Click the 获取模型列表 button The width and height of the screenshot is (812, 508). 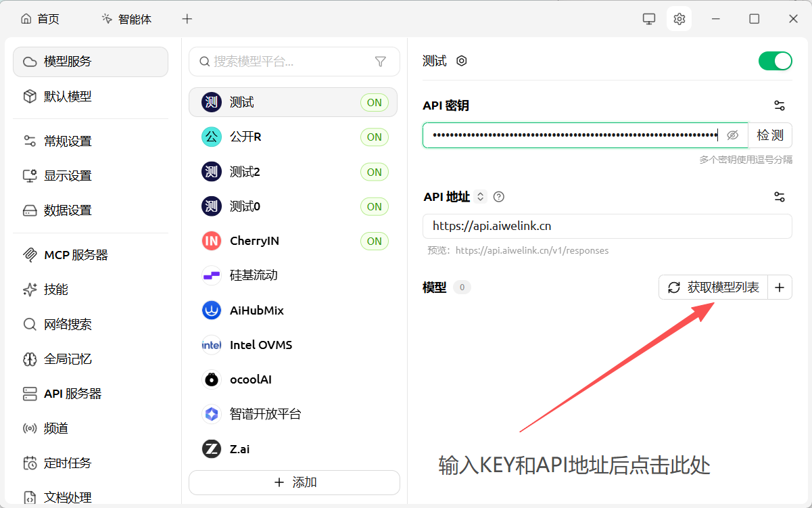pos(713,287)
